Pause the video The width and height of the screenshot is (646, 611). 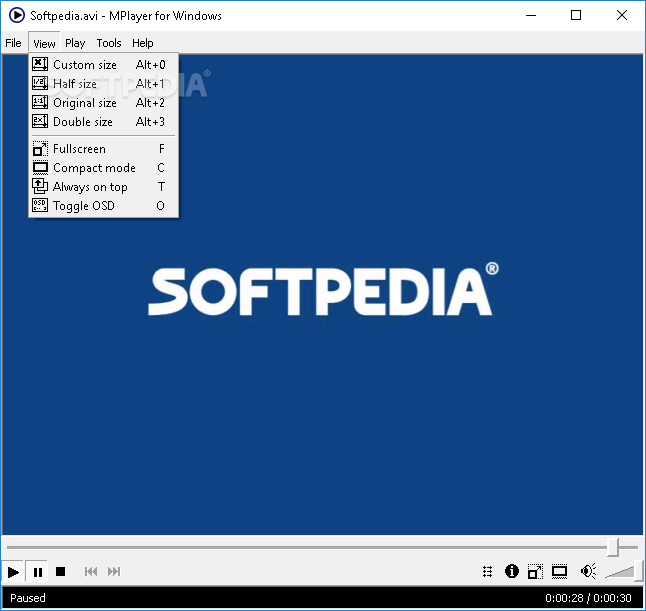[x=37, y=572]
